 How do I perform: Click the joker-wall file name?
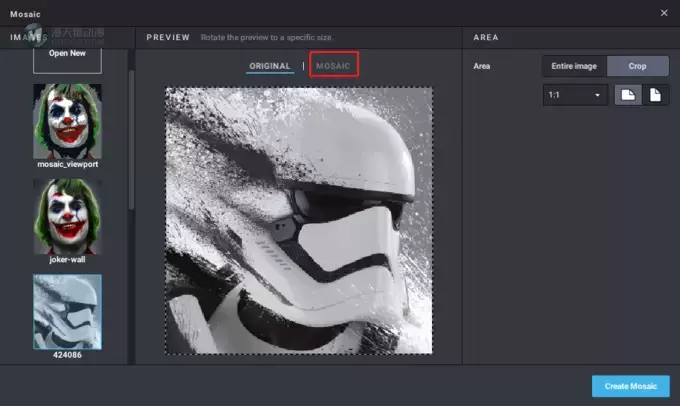67,259
